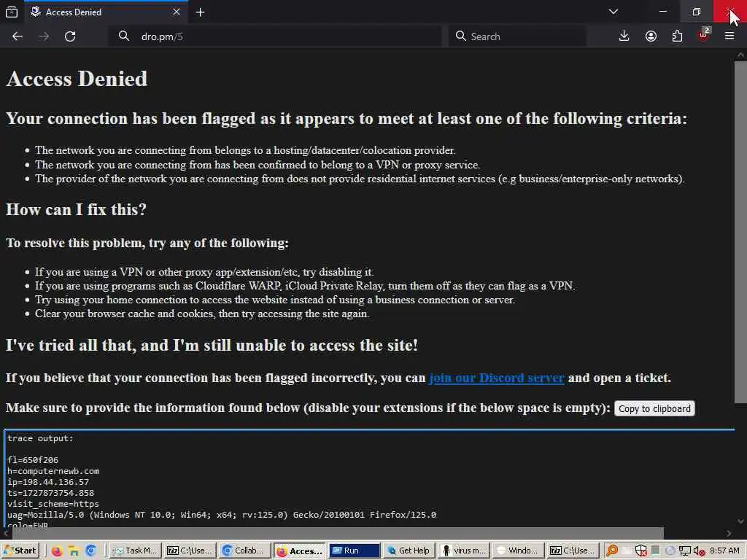
Task: Click the magnifier icon in system tray
Action: pos(612,551)
